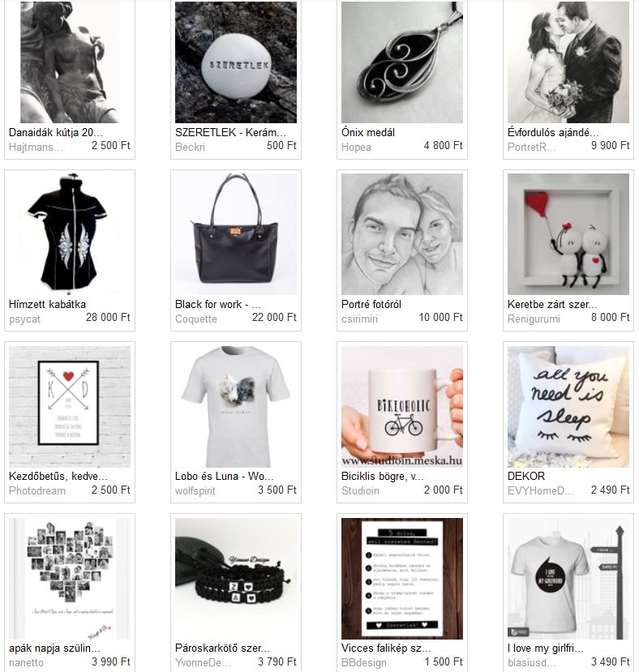This screenshot has height=672, width=639.
Task: Open the black leather tote bag photo
Action: pos(236,234)
